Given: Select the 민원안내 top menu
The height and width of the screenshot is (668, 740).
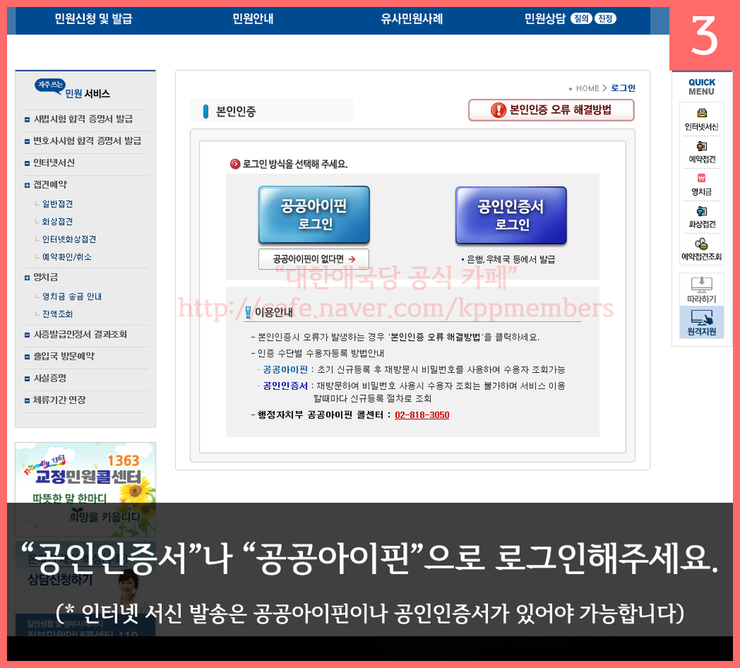Looking at the screenshot, I should click(x=253, y=19).
